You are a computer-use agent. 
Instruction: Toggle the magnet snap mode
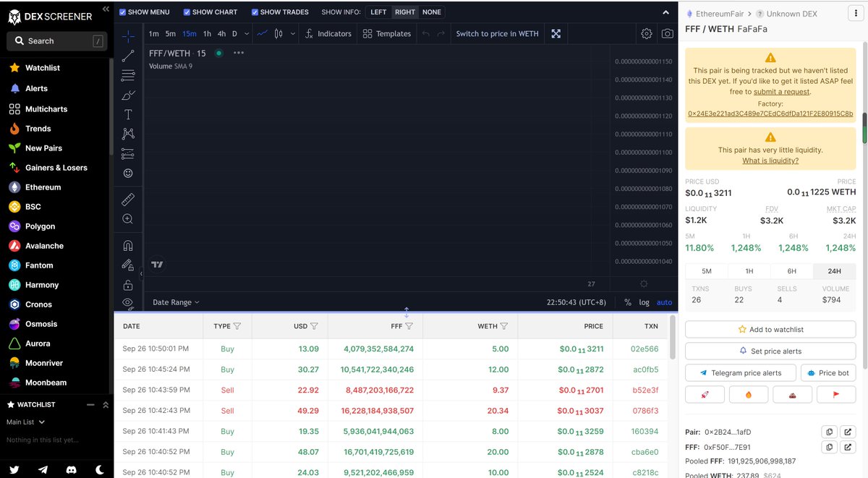coord(128,245)
